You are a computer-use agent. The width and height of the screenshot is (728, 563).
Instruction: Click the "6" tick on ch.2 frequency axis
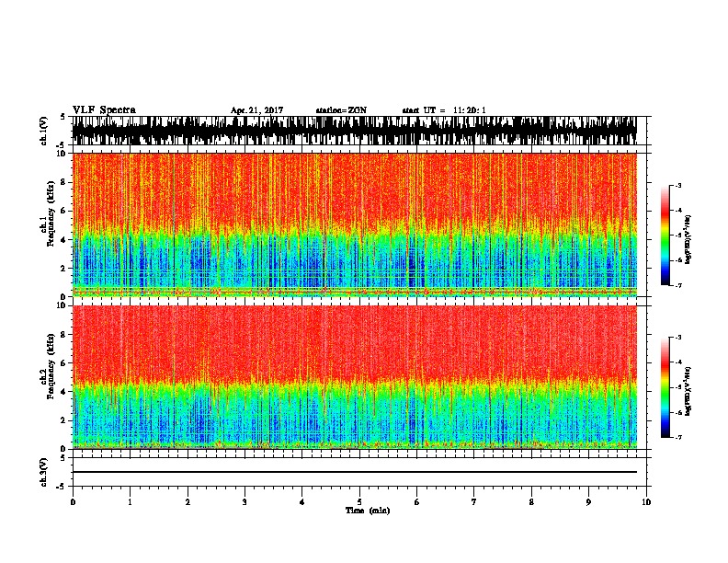tap(63, 363)
